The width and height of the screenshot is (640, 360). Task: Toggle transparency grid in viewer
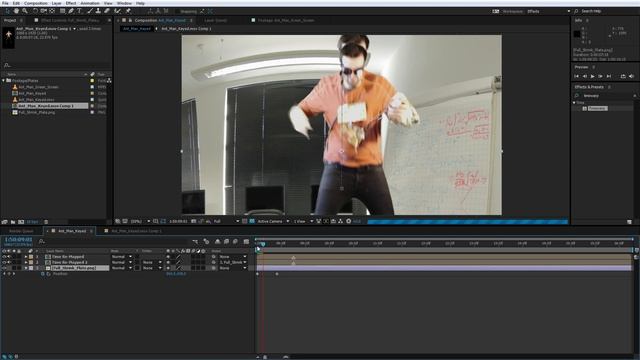click(252, 221)
